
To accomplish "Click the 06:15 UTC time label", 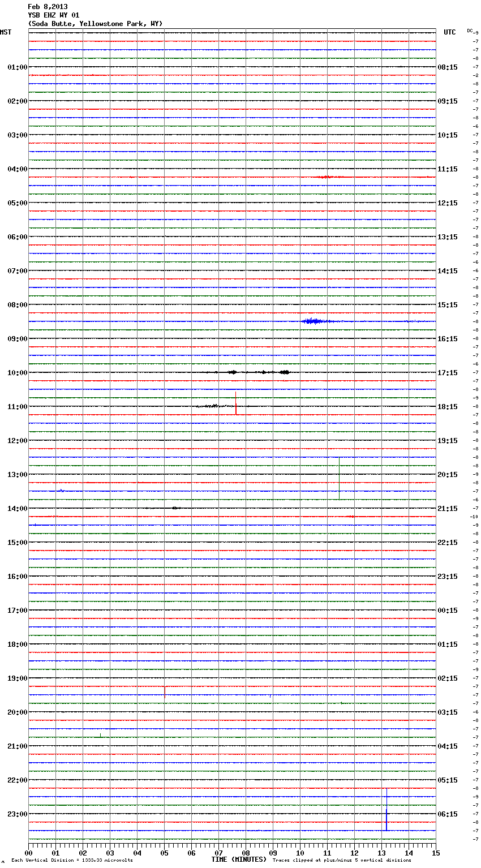I will pyautogui.click(x=448, y=814).
